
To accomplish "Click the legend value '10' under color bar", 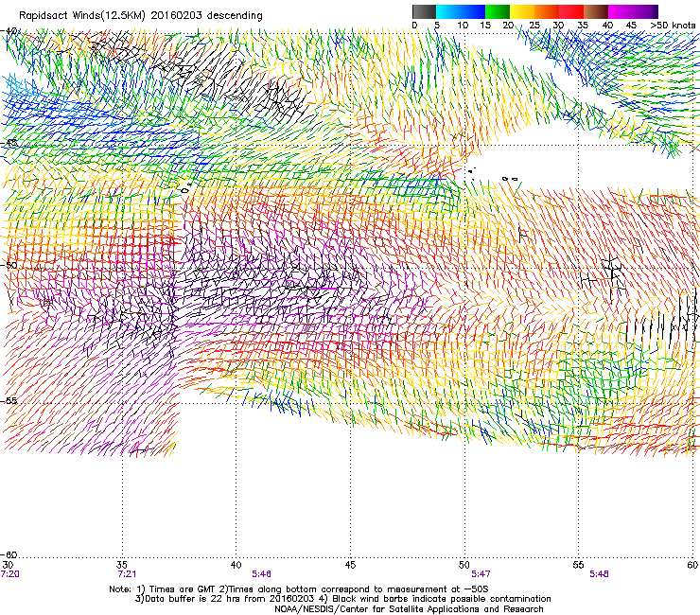I will (x=463, y=26).
